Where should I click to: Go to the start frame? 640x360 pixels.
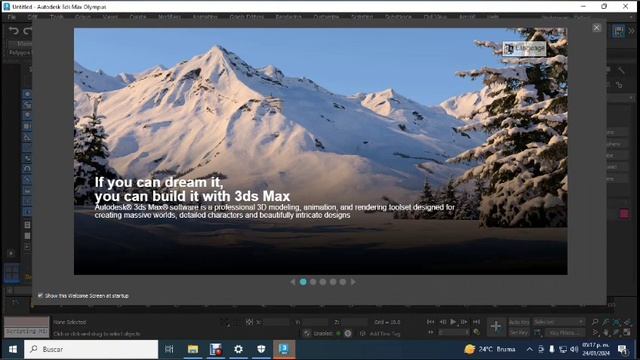[430, 322]
